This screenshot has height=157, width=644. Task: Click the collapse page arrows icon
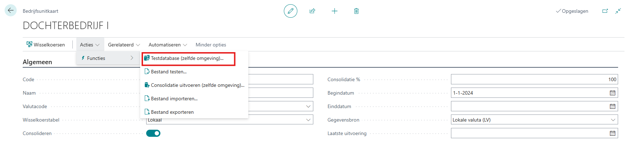pyautogui.click(x=618, y=11)
